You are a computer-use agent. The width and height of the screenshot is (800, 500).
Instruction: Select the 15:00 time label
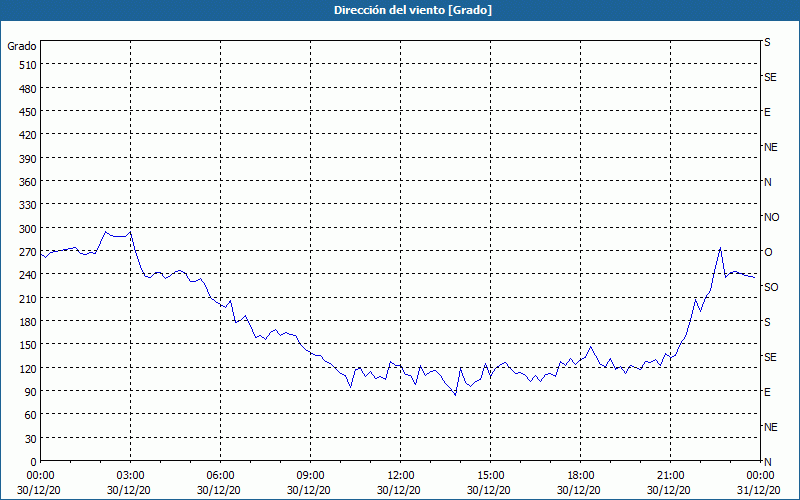click(x=491, y=476)
